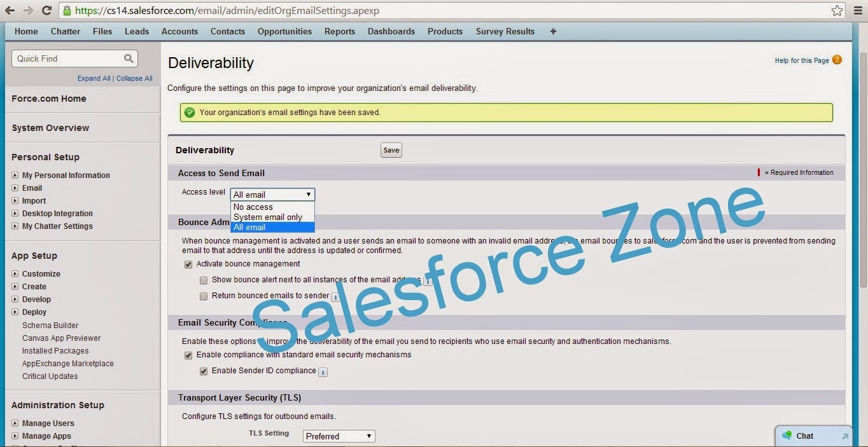Enable Show bounce alert checkbox

point(204,280)
